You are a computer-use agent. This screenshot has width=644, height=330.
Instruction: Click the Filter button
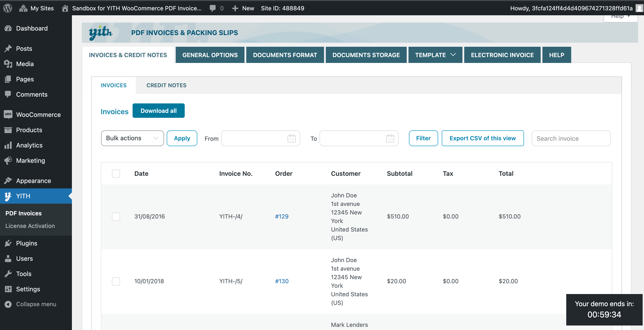423,138
